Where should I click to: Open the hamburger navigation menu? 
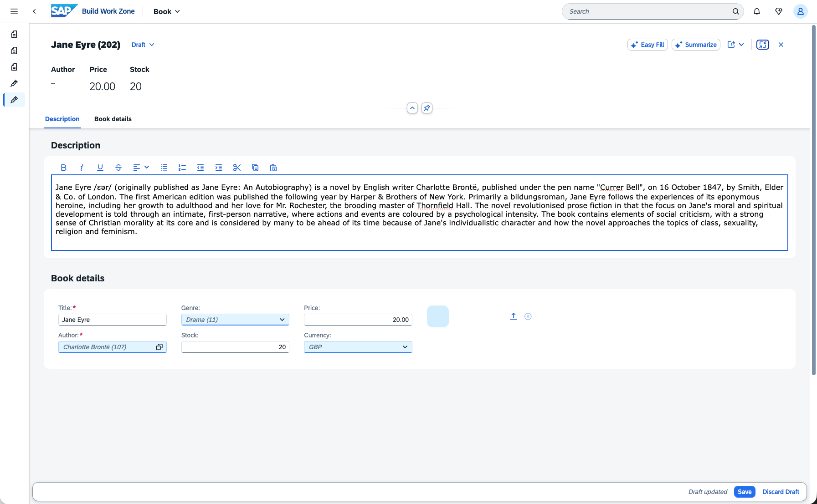[x=14, y=11]
